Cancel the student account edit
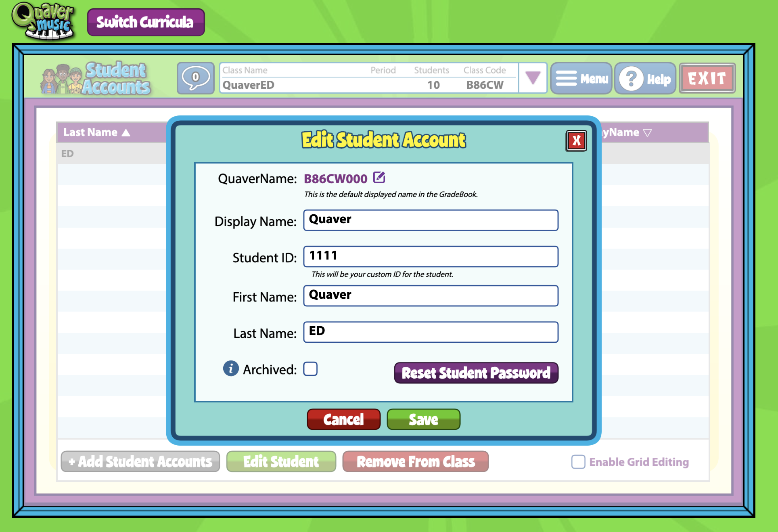This screenshot has width=778, height=532. click(x=344, y=419)
